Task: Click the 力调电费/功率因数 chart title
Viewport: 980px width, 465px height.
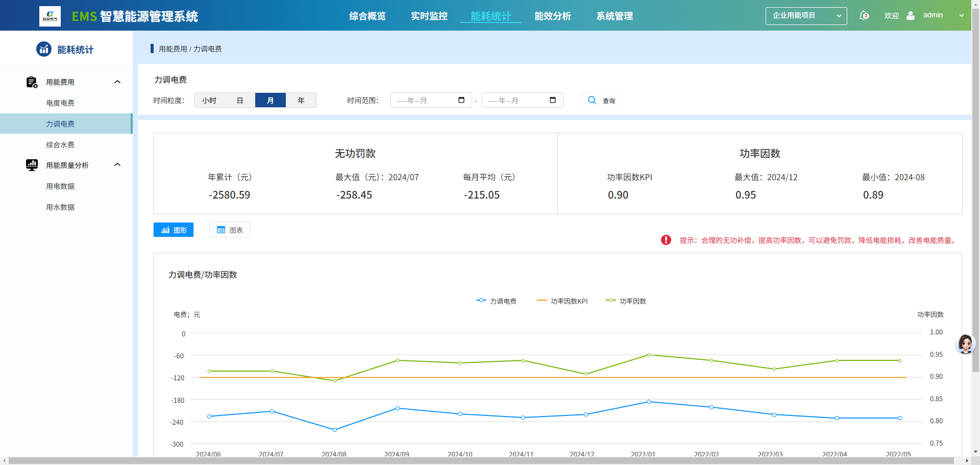Action: [203, 275]
